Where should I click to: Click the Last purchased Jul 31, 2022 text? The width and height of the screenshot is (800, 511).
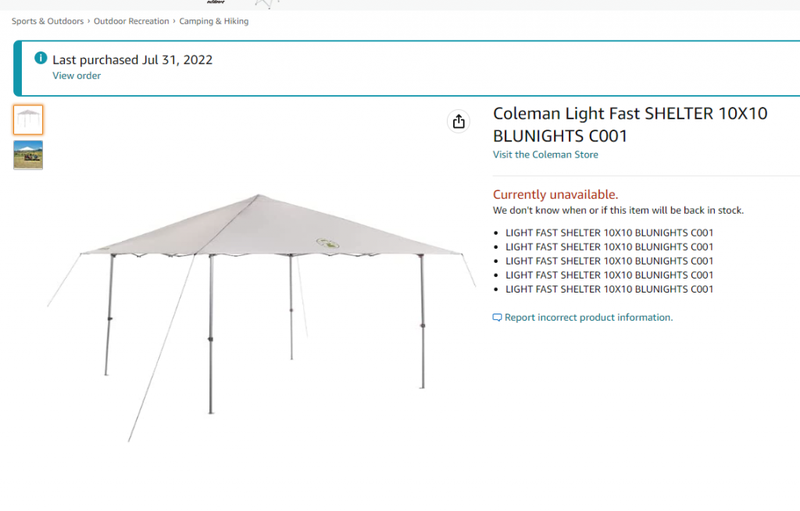132,59
